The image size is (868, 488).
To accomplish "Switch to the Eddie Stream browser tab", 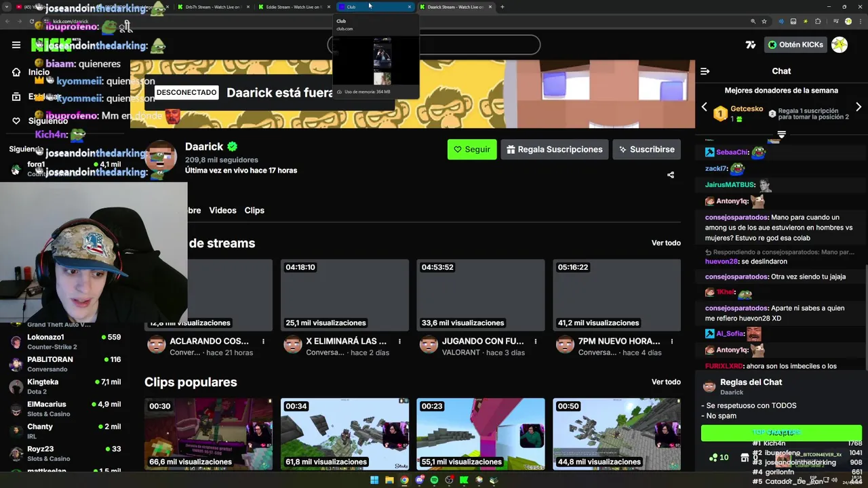I will [x=293, y=7].
